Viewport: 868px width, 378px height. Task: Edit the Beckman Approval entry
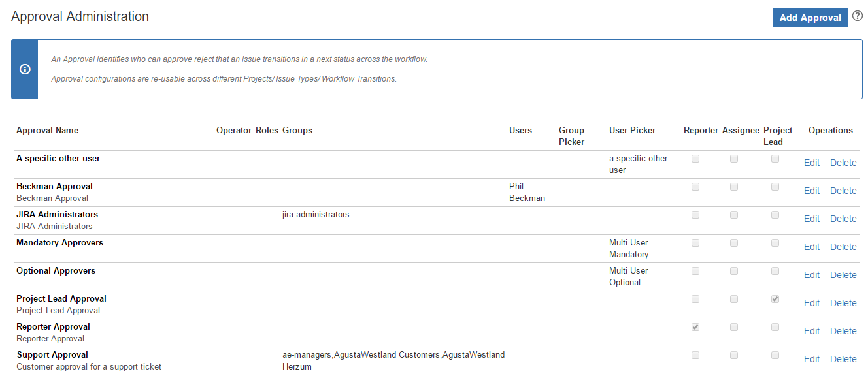click(811, 191)
